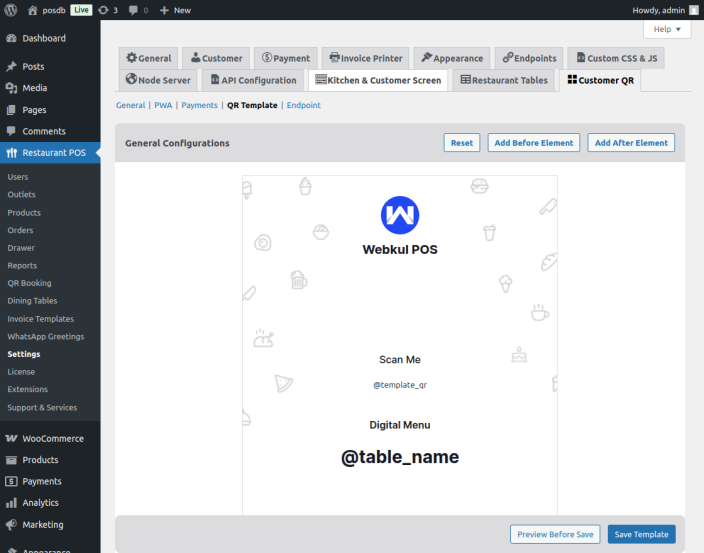This screenshot has width=704, height=553.
Task: Click the admin avatar icon
Action: click(694, 10)
